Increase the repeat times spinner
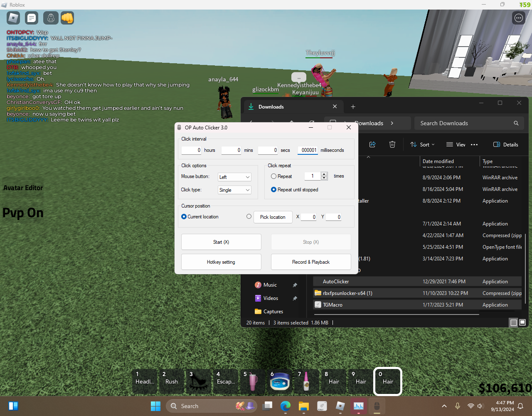The width and height of the screenshot is (532, 416). pyautogui.click(x=324, y=174)
